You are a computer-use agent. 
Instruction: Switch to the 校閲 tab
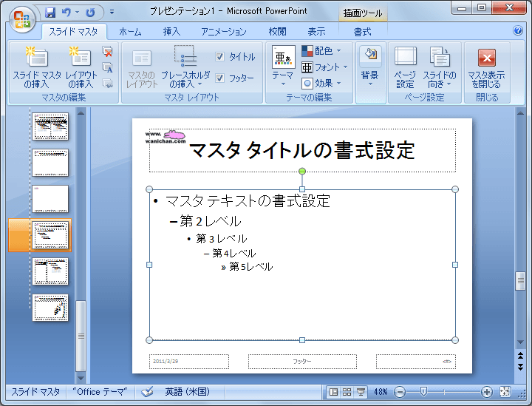click(278, 32)
